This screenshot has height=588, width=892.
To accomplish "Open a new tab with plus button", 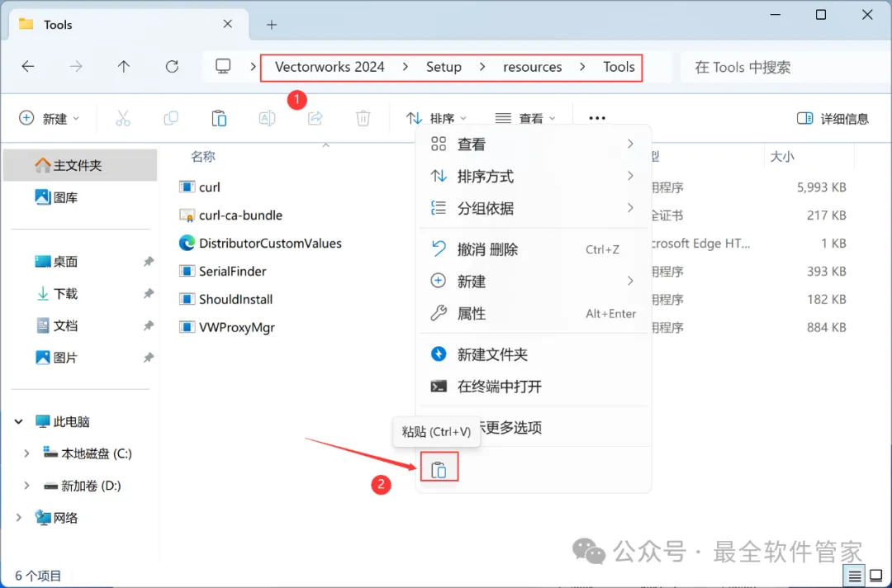I will point(272,25).
